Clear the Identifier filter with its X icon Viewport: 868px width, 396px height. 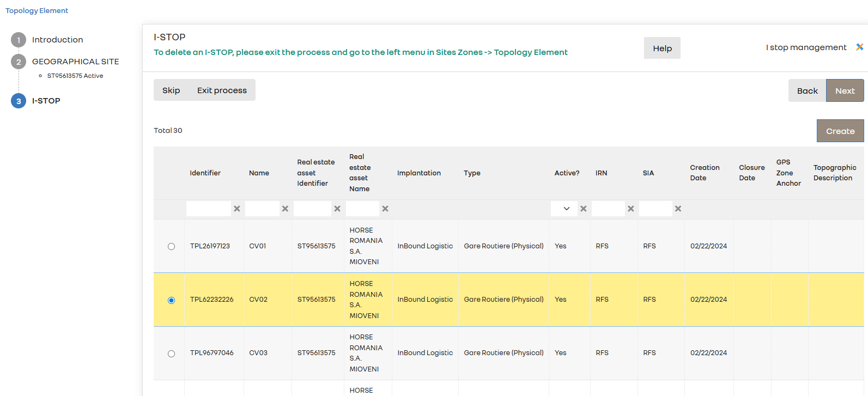point(237,209)
